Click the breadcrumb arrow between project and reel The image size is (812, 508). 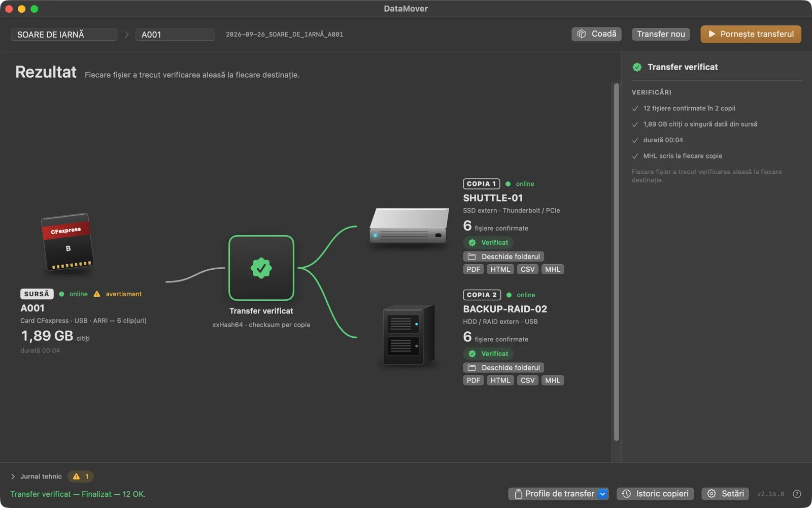pos(126,35)
